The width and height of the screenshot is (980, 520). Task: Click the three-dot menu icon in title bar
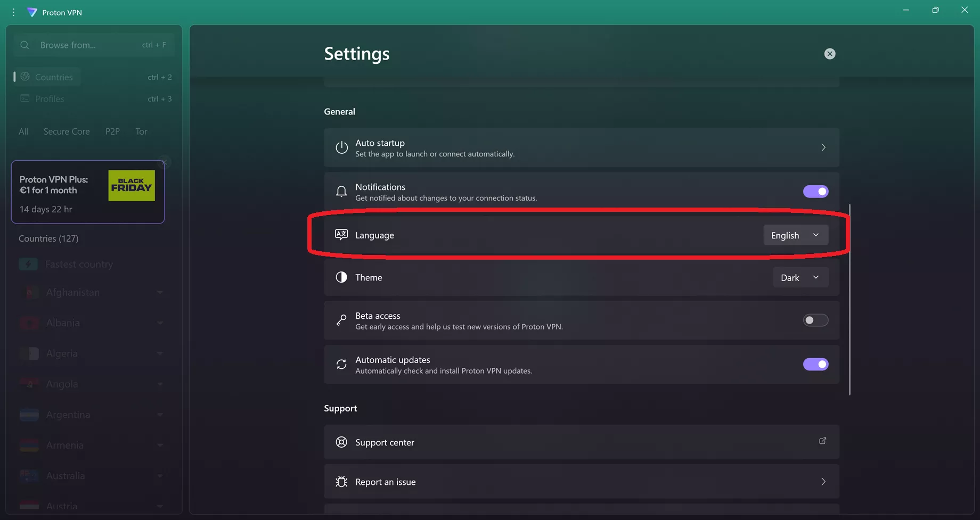pyautogui.click(x=14, y=12)
